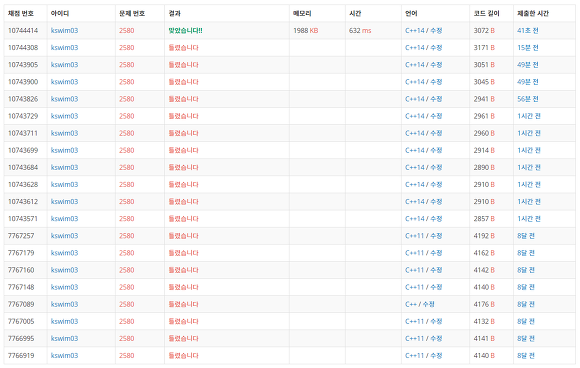Click the 15분 전 submission time
The width and height of the screenshot is (580, 368).
pyautogui.click(x=527, y=48)
